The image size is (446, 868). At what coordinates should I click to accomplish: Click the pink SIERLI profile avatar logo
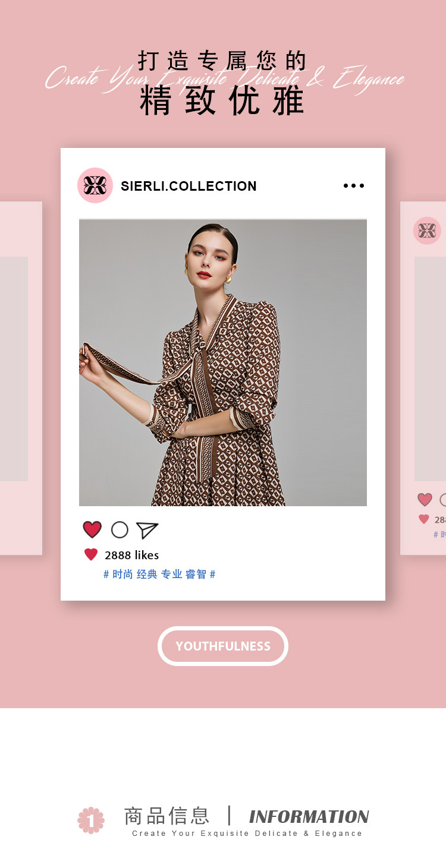coord(95,185)
